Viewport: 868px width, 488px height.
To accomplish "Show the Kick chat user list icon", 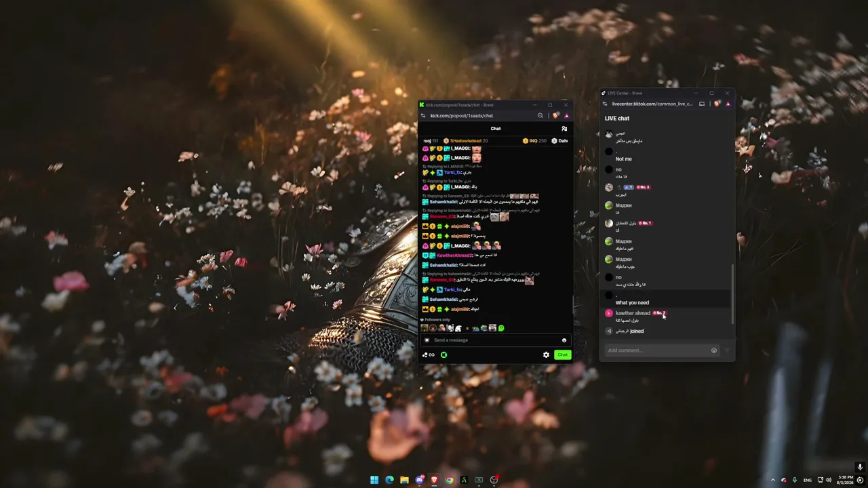I will [x=564, y=129].
